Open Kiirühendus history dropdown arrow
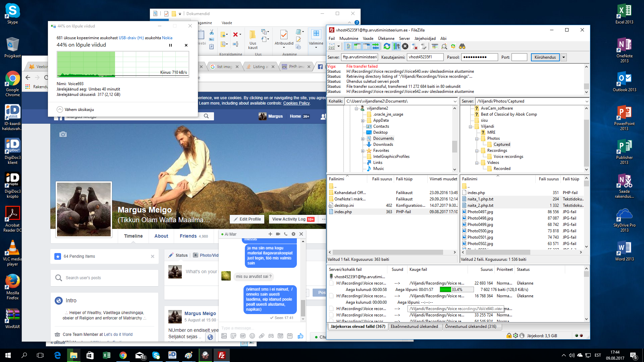 pyautogui.click(x=564, y=57)
